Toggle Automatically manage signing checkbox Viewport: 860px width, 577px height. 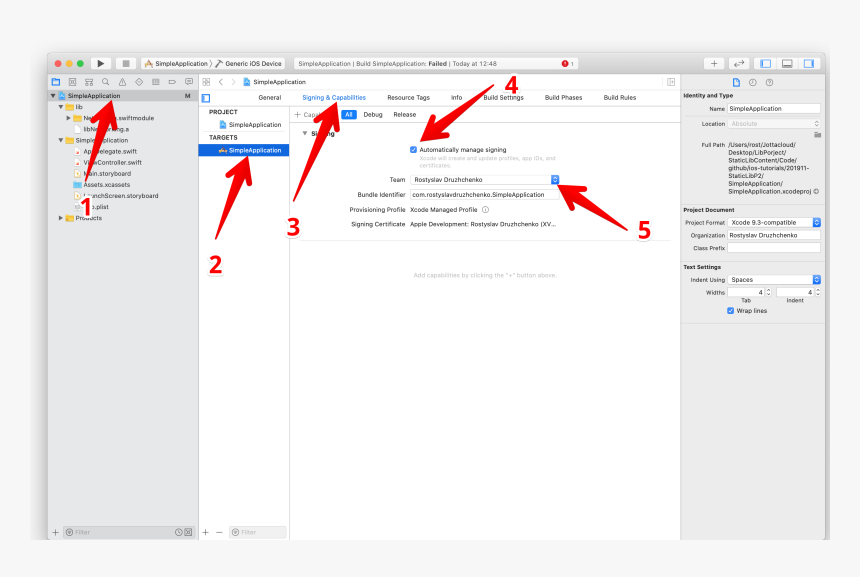414,150
